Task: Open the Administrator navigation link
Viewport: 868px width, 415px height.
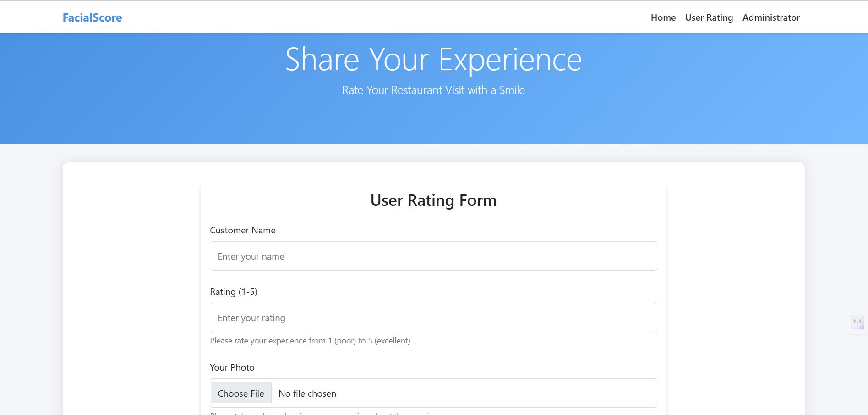Action: 771,17
